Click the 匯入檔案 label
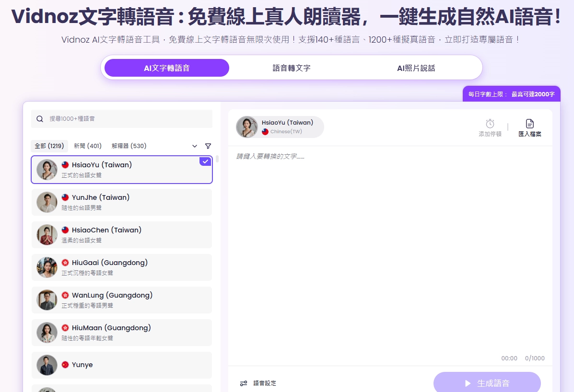This screenshot has width=574, height=392. tap(530, 134)
